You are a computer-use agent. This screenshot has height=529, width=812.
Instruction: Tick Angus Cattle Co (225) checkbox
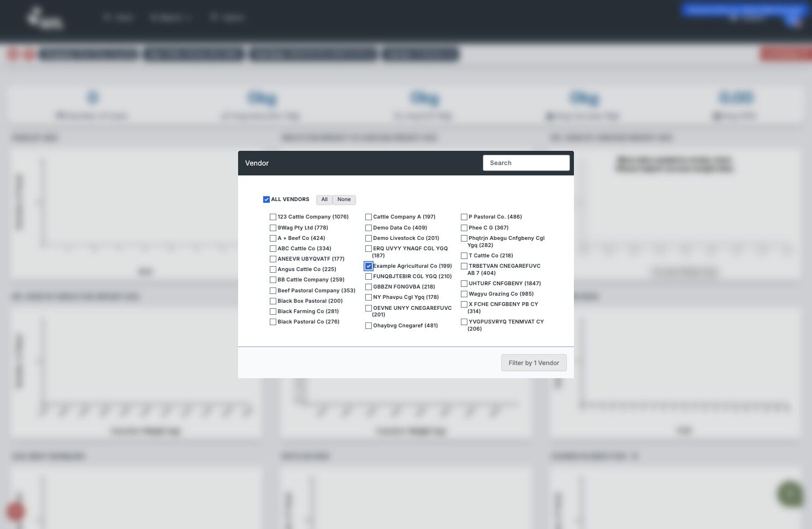coord(273,269)
